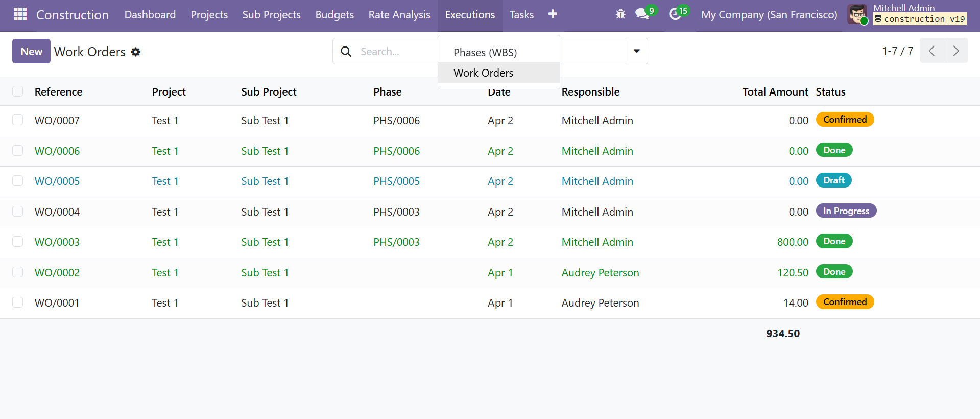This screenshot has width=980, height=419.
Task: Sort by the Total Amount column header
Action: 775,92
